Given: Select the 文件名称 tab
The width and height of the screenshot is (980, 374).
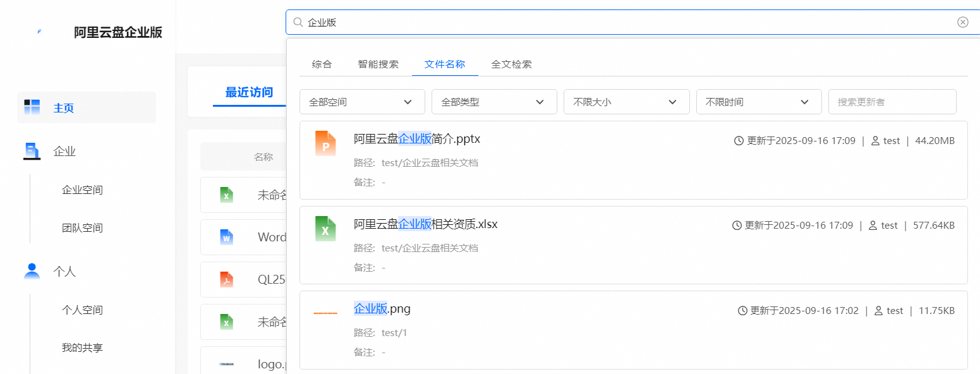Looking at the screenshot, I should coord(445,64).
